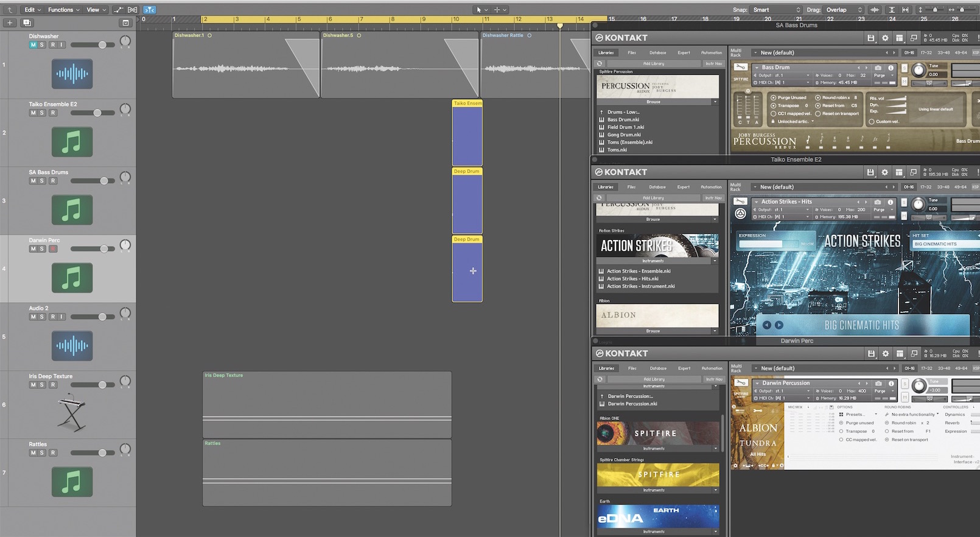Click save icon in SA Bass Drums Kontakt
This screenshot has height=537, width=980.
point(871,38)
